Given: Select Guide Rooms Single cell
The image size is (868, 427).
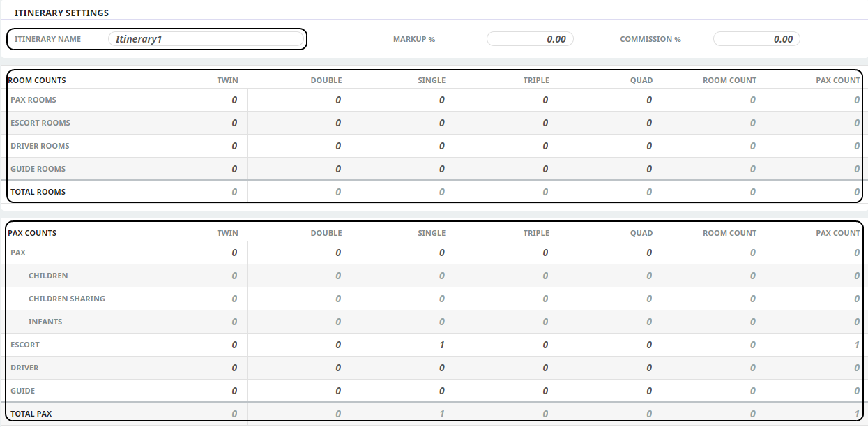Looking at the screenshot, I should click(x=403, y=169).
